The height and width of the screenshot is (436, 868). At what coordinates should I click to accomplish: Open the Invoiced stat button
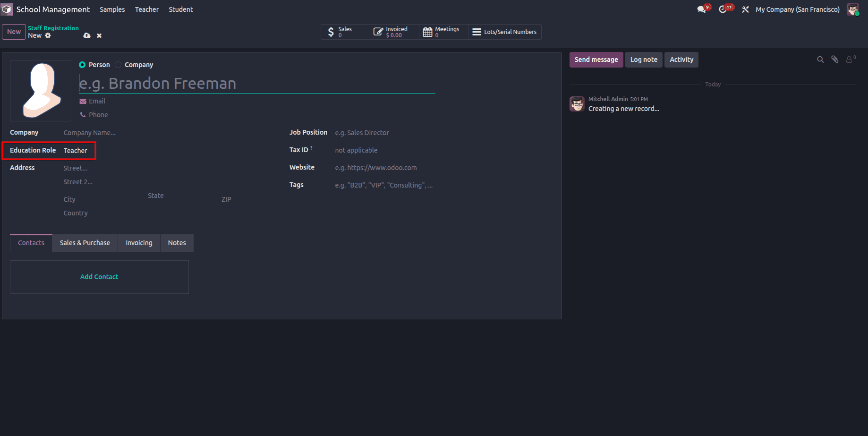(x=394, y=32)
